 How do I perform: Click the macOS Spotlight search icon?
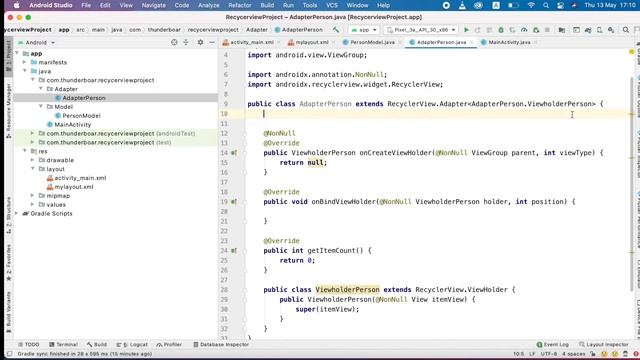coord(546,5)
